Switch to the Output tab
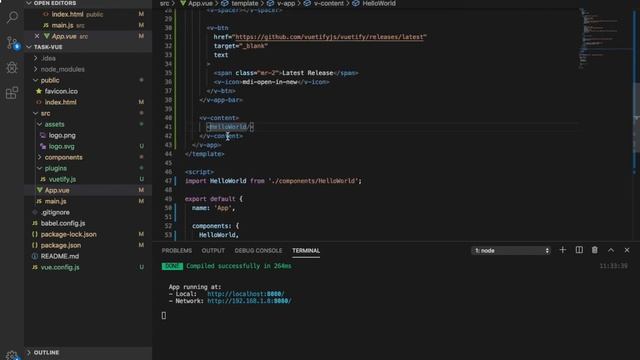Viewport: 640px width, 360px height. pyautogui.click(x=213, y=251)
